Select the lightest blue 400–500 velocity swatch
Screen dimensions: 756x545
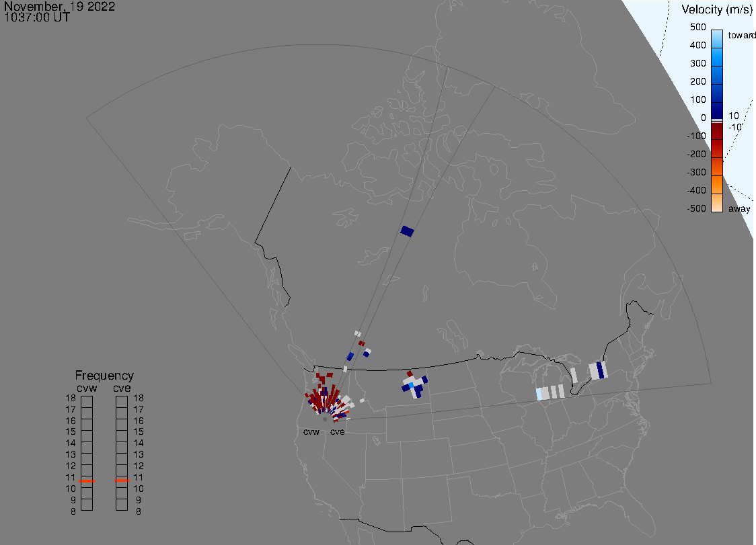pos(717,39)
